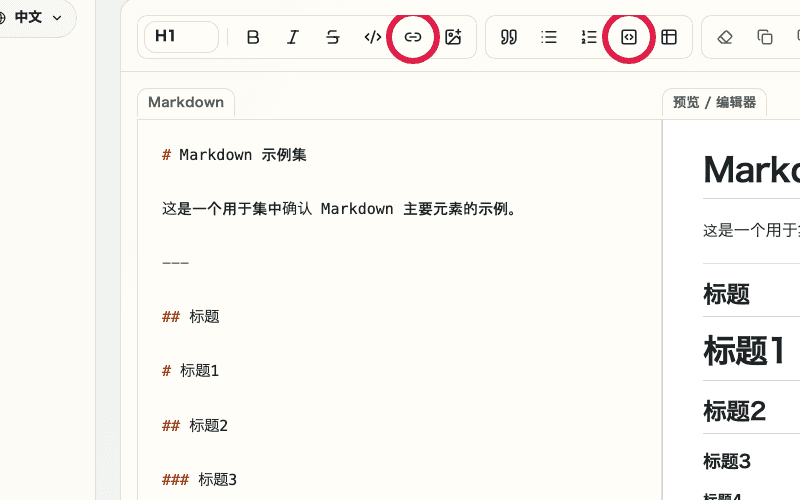Toggle bold formatting
This screenshot has height=500, width=800.
253,37
